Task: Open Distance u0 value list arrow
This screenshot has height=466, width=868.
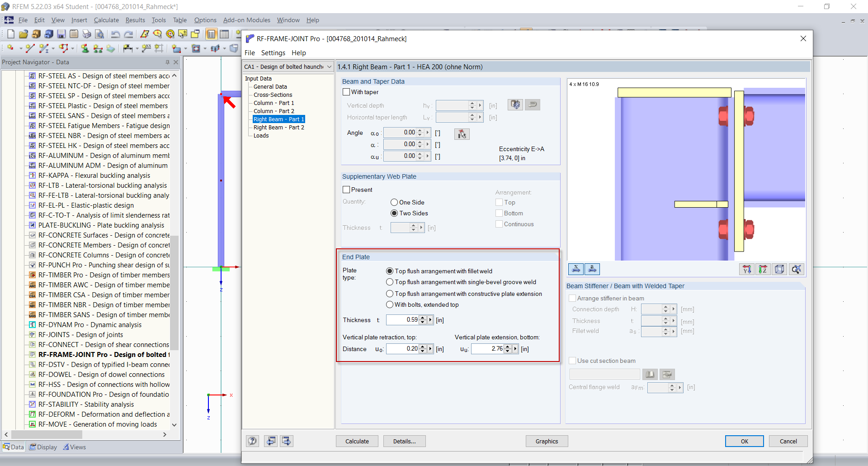Action: coord(430,349)
